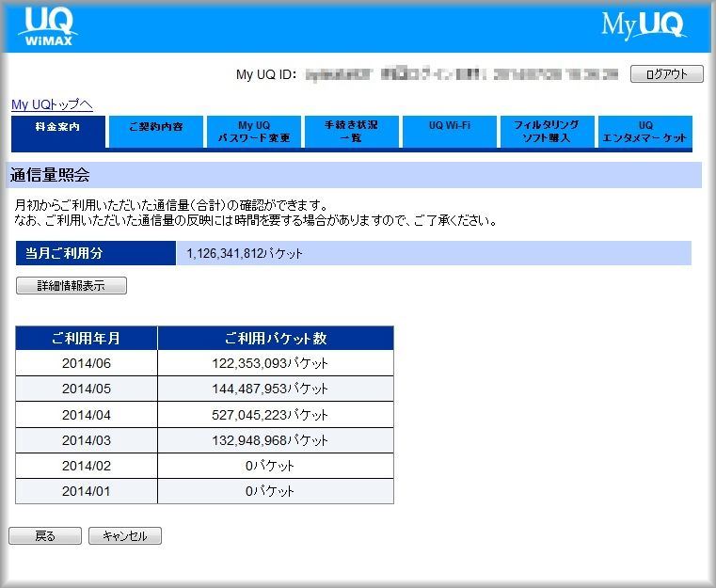Open the UQ Wi-Fi tab
The height and width of the screenshot is (588, 716).
point(450,132)
